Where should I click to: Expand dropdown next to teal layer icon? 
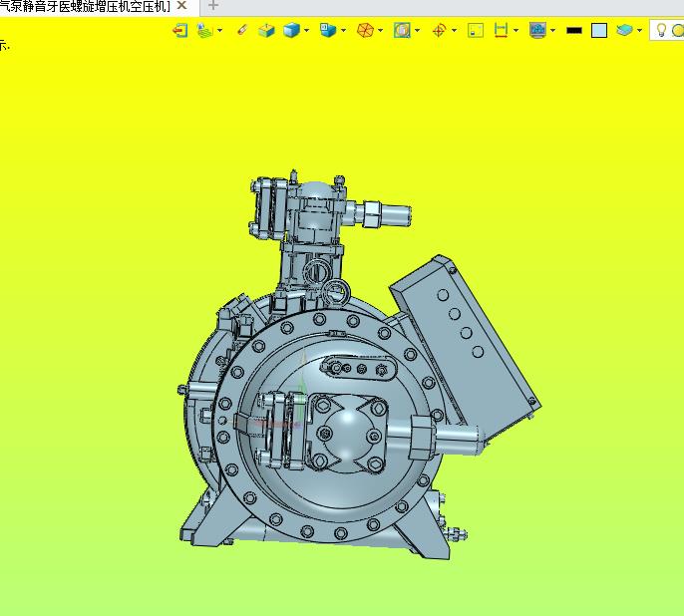pyautogui.click(x=639, y=31)
